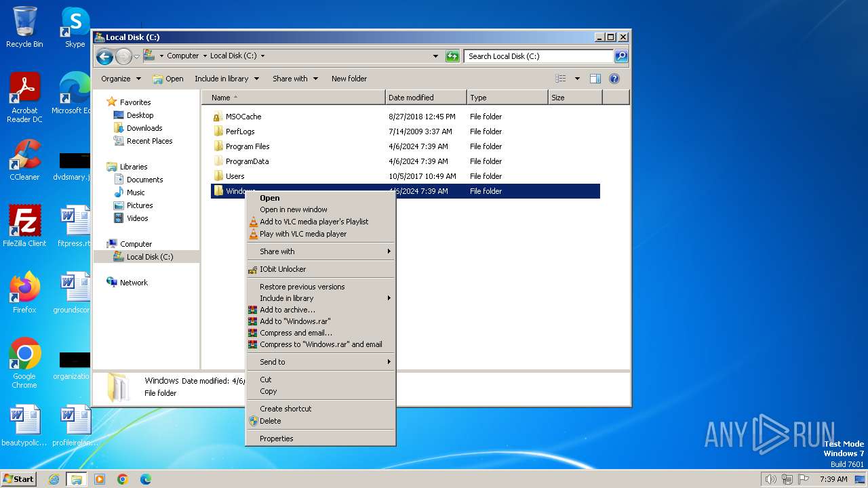Select the Program Files folder icon
The image size is (868, 488).
218,146
